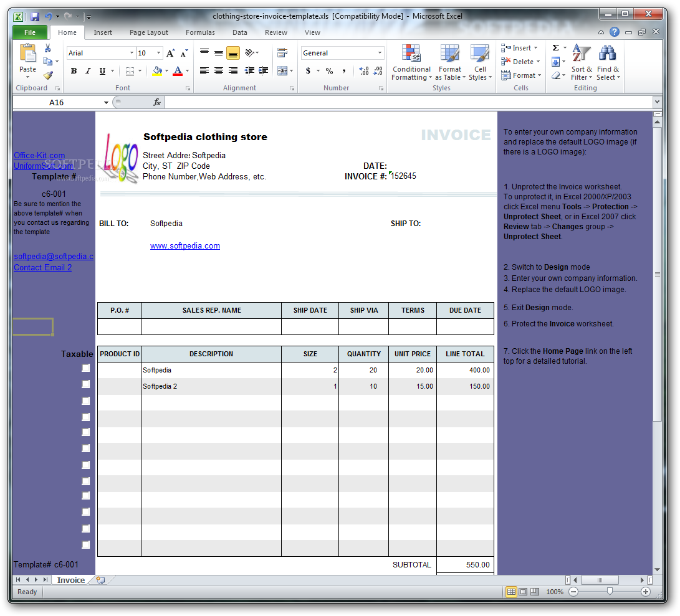Click Increase Decimal icon
680x616 pixels.
pyautogui.click(x=364, y=70)
